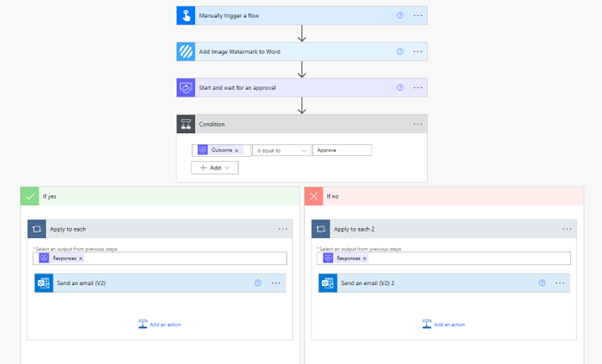
Task: Collapse the Apply to each step title
Action: point(68,229)
